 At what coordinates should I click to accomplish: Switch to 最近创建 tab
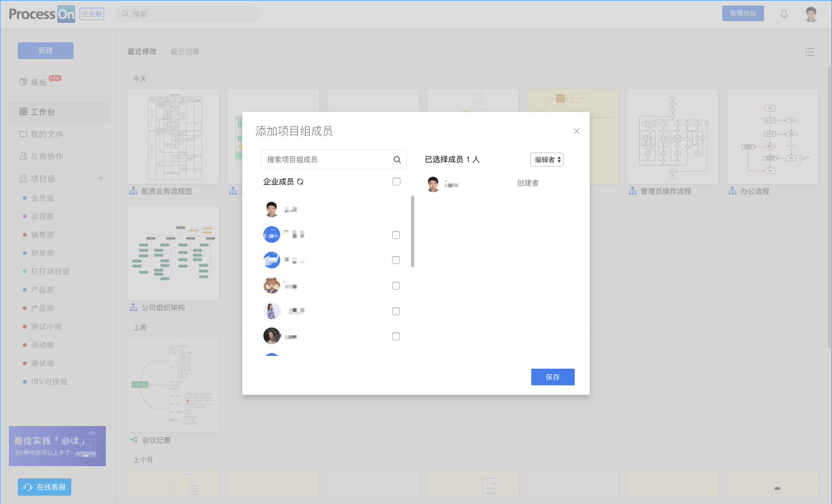point(185,51)
